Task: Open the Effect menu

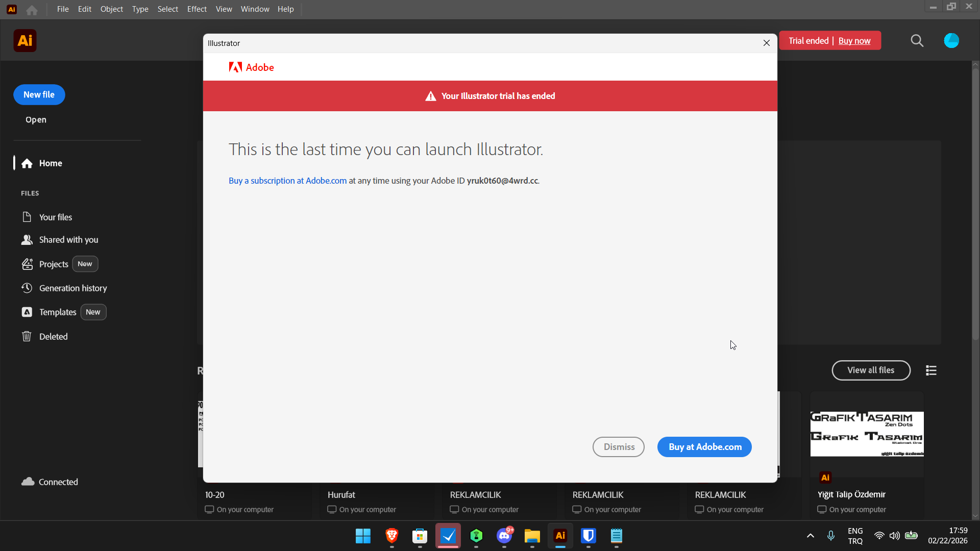Action: (197, 9)
